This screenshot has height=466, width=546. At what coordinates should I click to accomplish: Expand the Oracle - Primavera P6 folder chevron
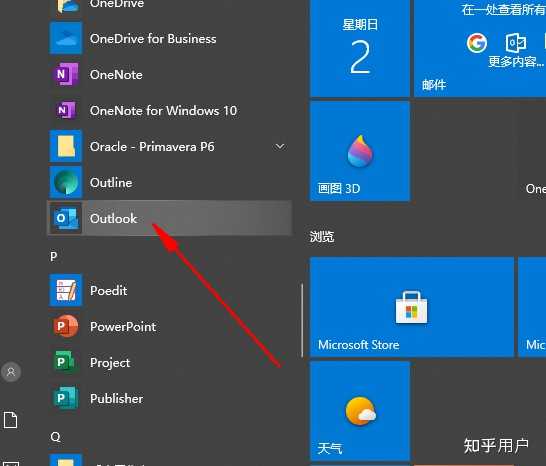point(280,146)
